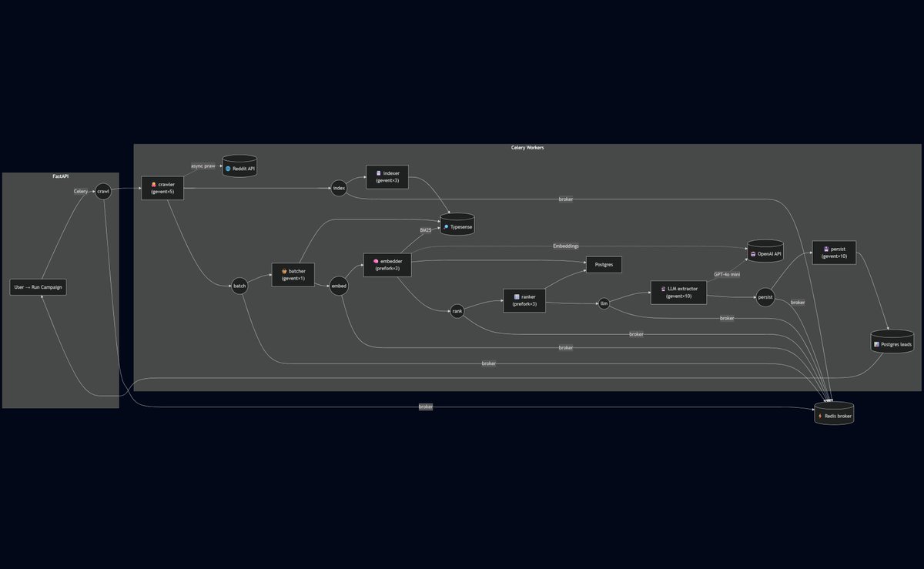Click the broker label right of persist circle
The width and height of the screenshot is (924, 569).
[798, 303]
